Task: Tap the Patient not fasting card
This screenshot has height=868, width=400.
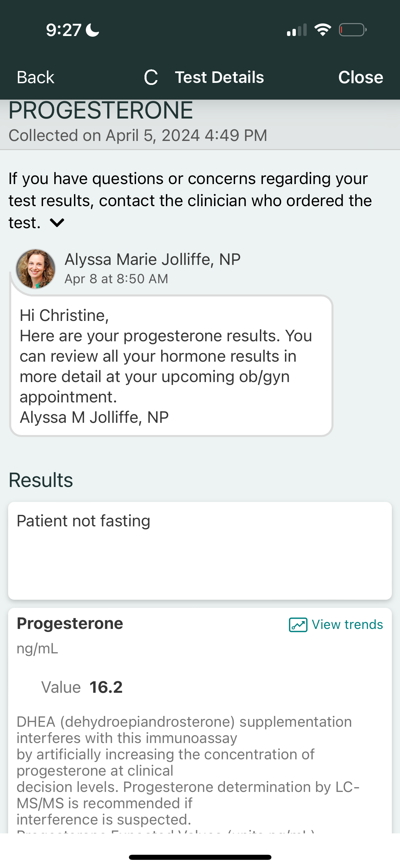Action: 200,550
